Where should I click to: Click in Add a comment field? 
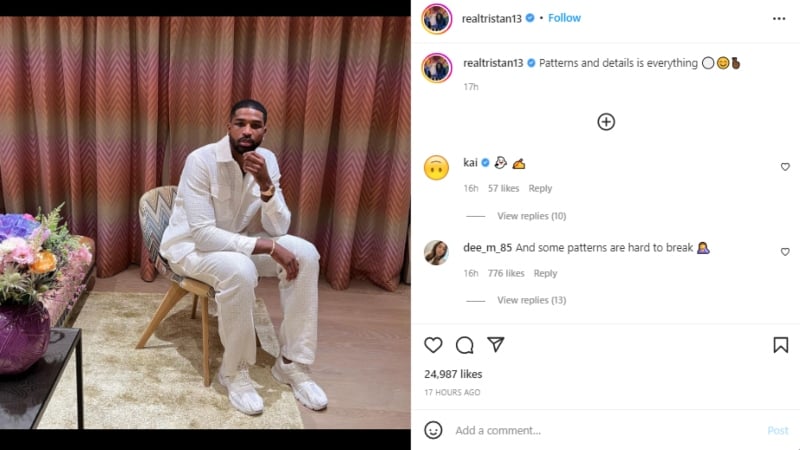coord(600,430)
